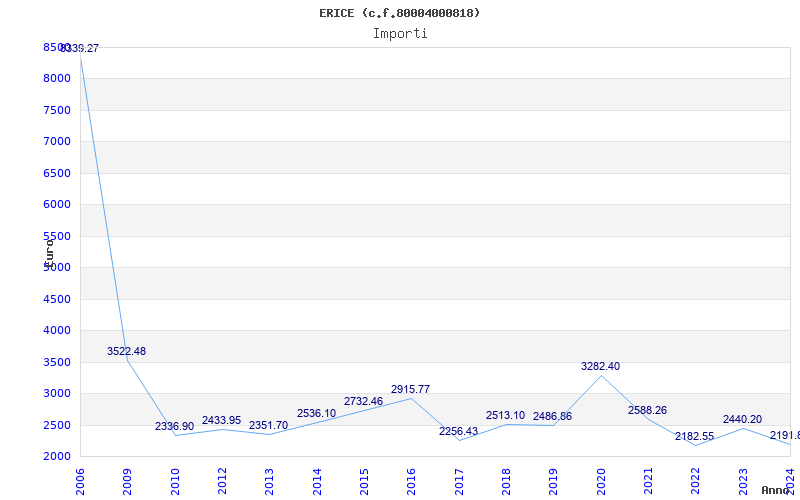
Task: Select the data label 3282.40
Action: [x=600, y=366]
